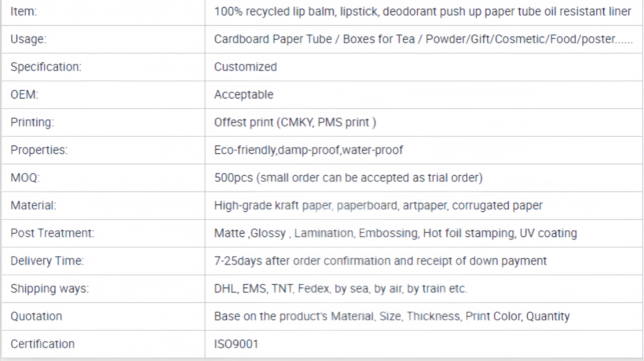Click the 'Item:' label cell
This screenshot has height=361, width=644.
pyautogui.click(x=24, y=12)
